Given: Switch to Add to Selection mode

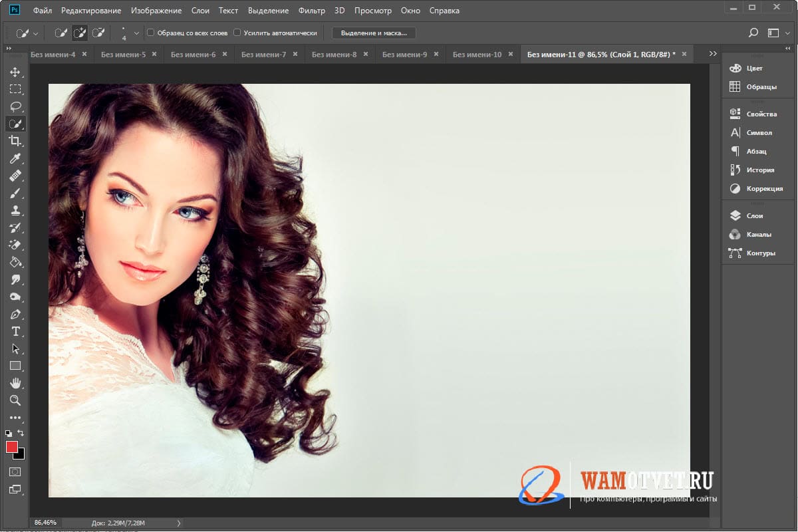Looking at the screenshot, I should point(80,33).
